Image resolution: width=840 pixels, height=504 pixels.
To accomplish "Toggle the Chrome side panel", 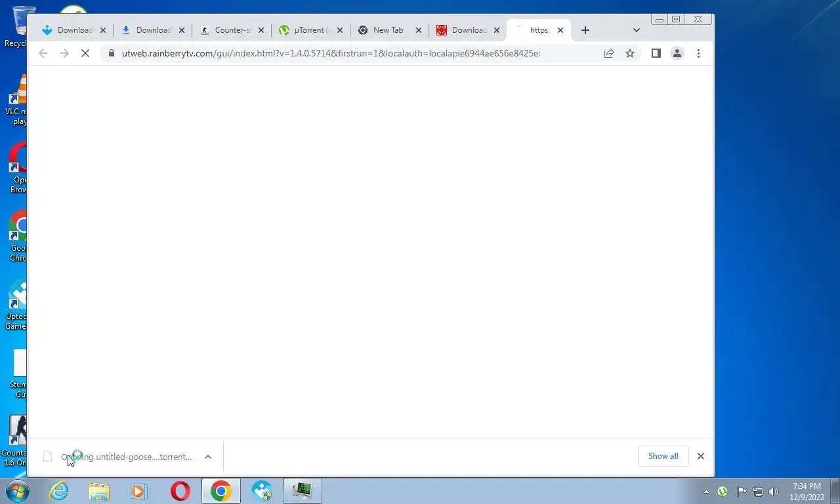I will coord(656,53).
